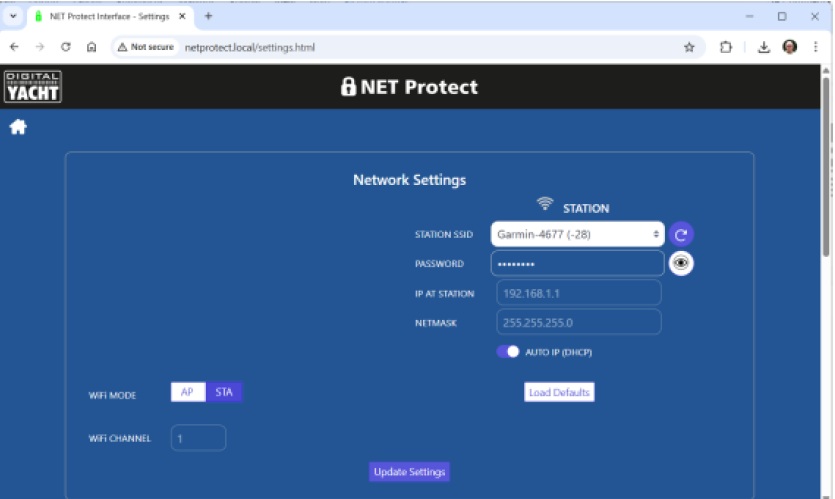Expand the browser tab search chevron

click(14, 16)
